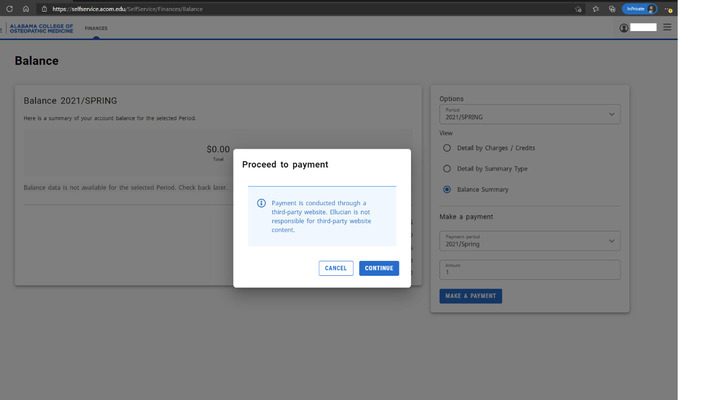Open the Finances menu tab
Screen dimensions: 714x400
96,28
